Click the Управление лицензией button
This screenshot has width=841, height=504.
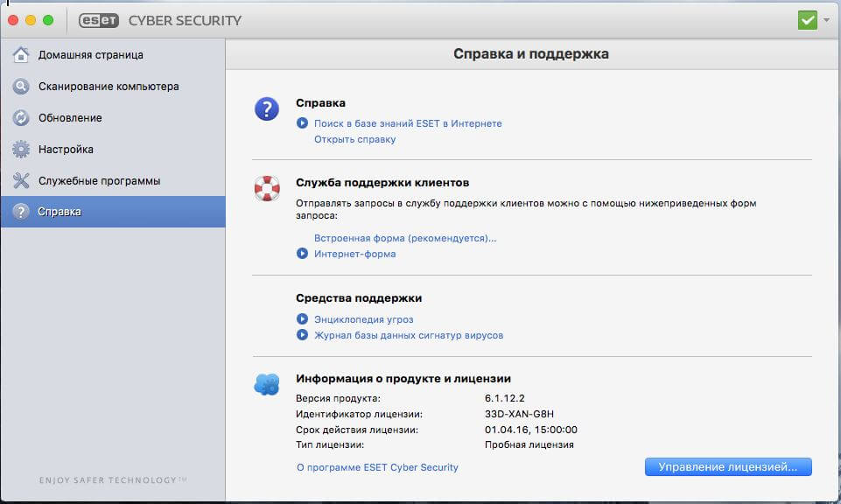(728, 467)
